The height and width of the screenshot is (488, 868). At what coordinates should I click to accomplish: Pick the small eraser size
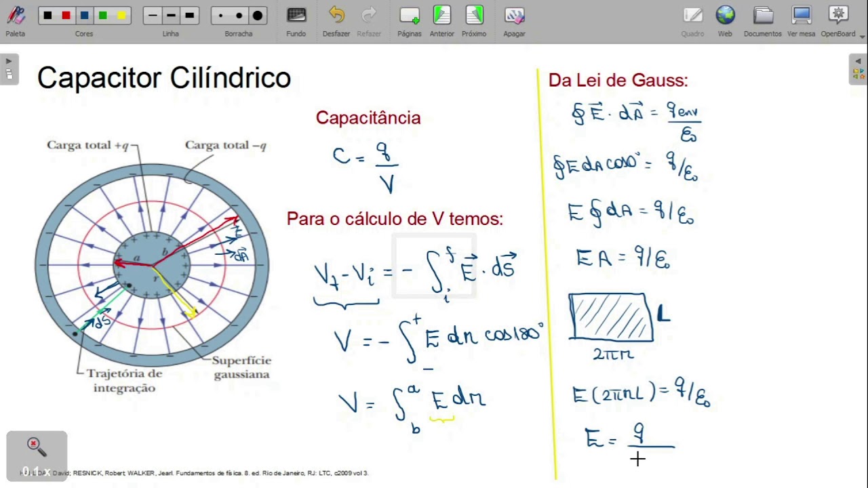[x=220, y=16]
